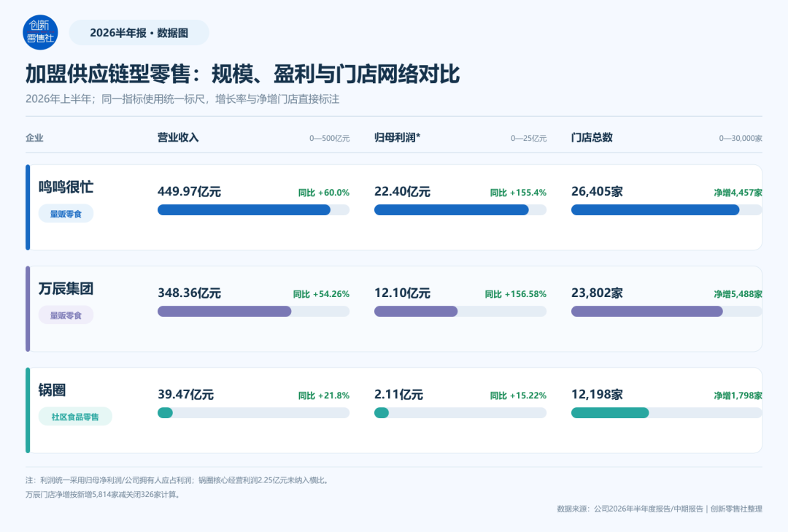Click the 鸣鸣很忙 store count bar

666,209
